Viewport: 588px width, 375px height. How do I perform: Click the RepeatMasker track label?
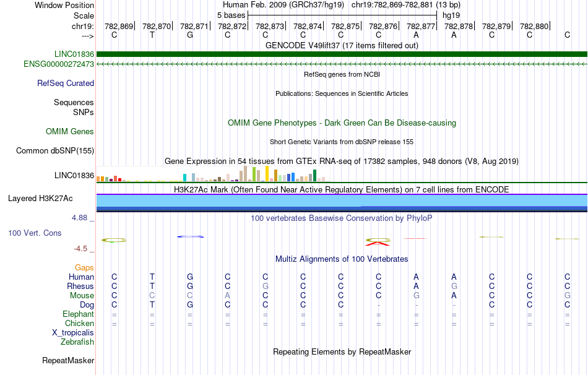tap(68, 360)
